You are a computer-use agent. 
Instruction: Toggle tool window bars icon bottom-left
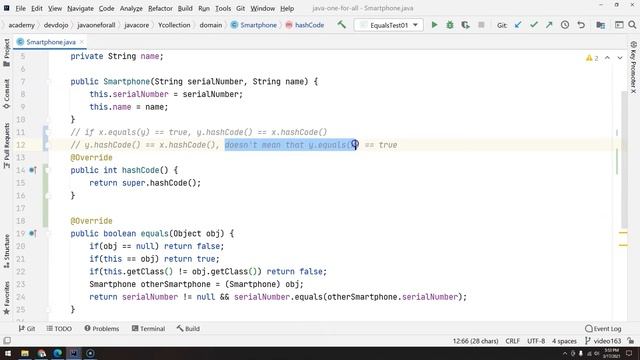pyautogui.click(x=7, y=340)
